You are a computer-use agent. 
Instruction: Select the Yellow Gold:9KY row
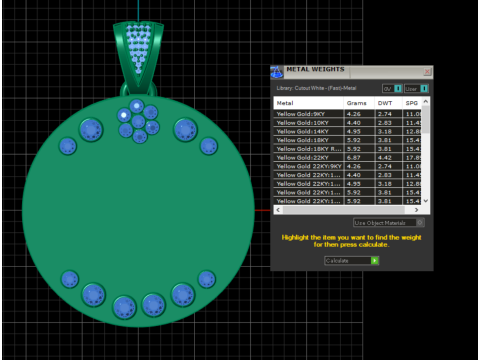347,114
